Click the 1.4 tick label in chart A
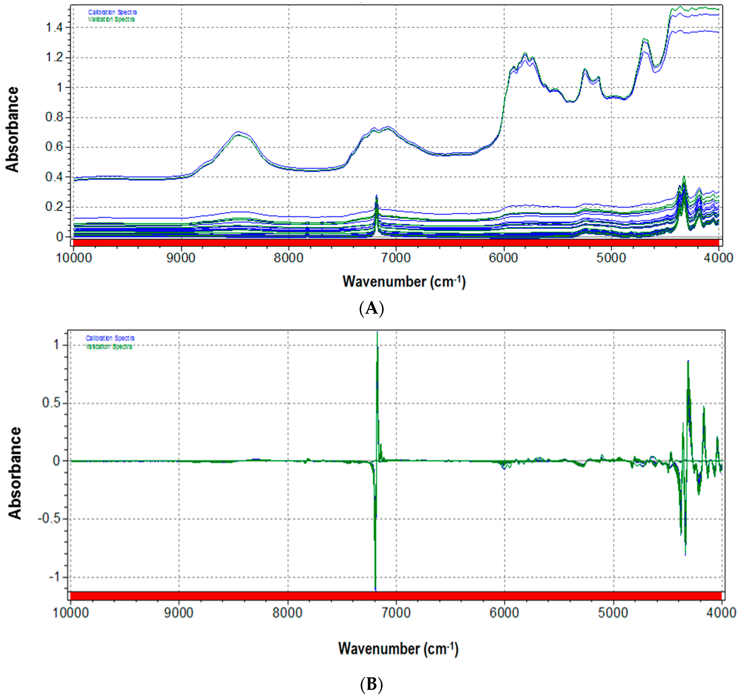The width and height of the screenshot is (740, 700). (x=54, y=28)
